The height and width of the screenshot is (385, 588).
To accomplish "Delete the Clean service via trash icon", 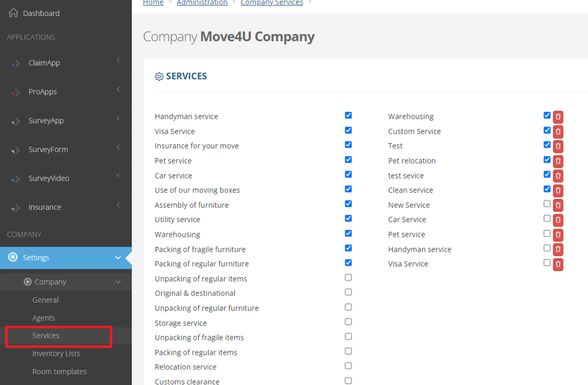I will 558,191.
